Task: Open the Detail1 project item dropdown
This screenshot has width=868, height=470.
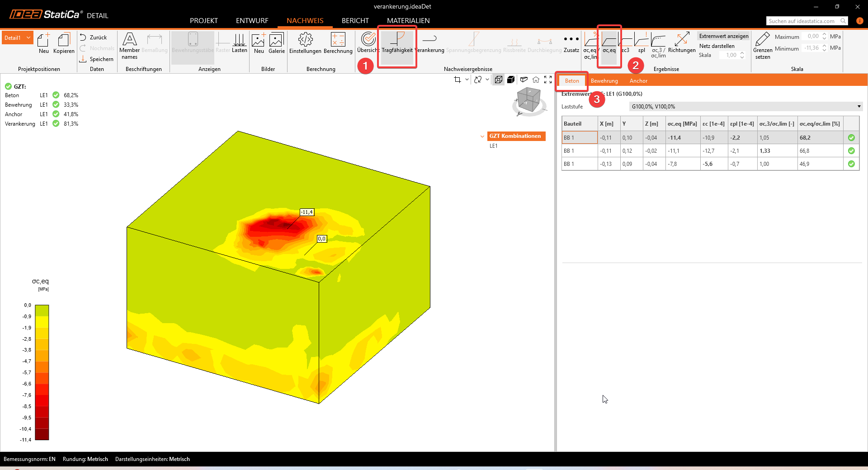Action: (28, 38)
